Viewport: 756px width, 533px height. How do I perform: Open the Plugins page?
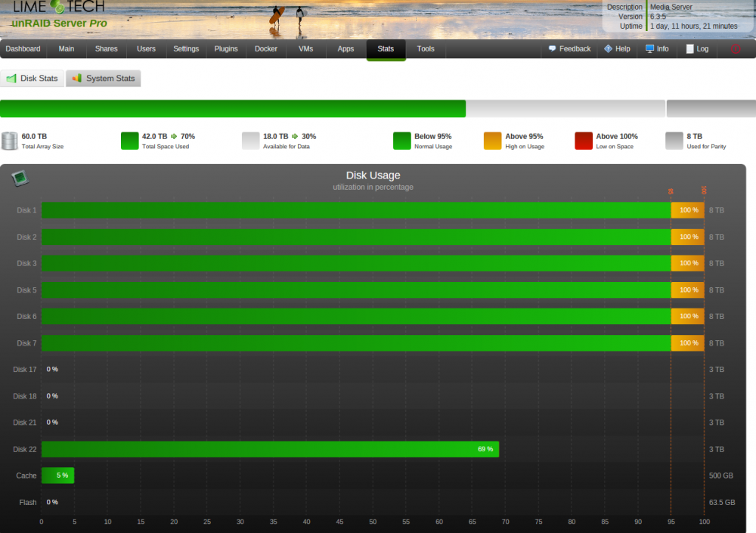pyautogui.click(x=226, y=48)
